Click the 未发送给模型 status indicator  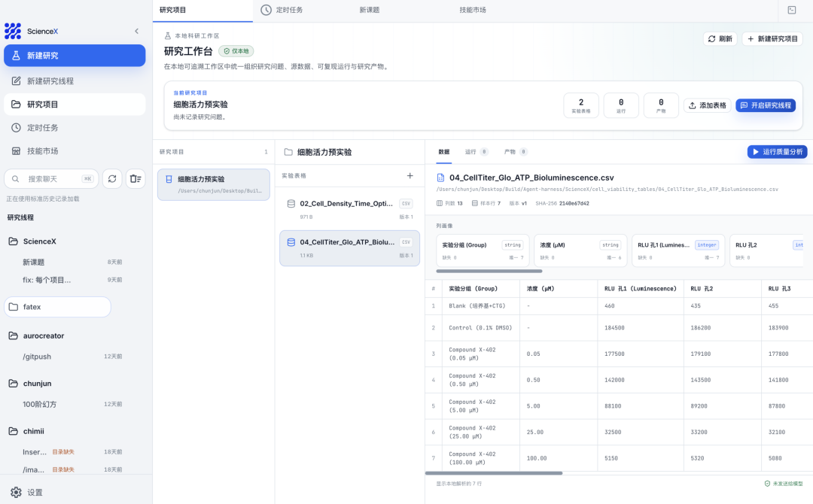784,484
